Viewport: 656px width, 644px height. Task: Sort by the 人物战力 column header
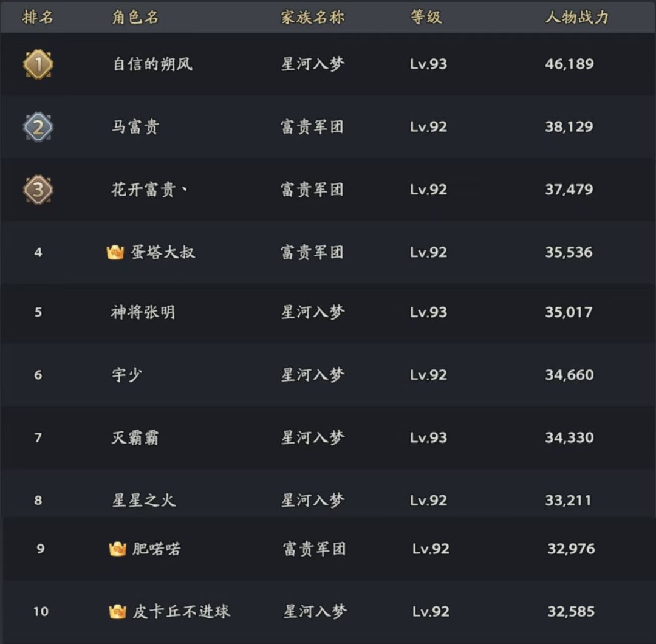(576, 18)
